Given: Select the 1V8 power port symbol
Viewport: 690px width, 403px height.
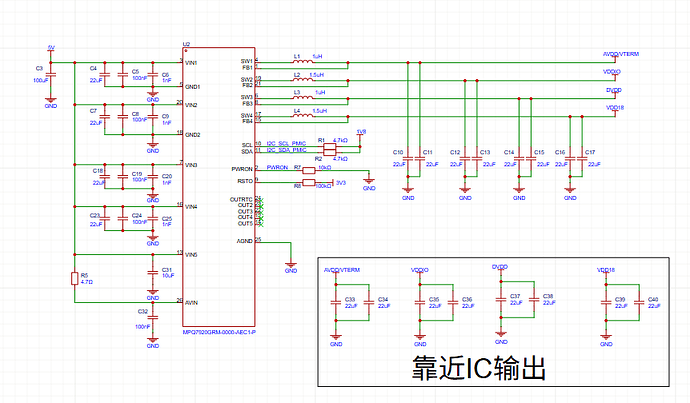Looking at the screenshot, I should point(361,132).
